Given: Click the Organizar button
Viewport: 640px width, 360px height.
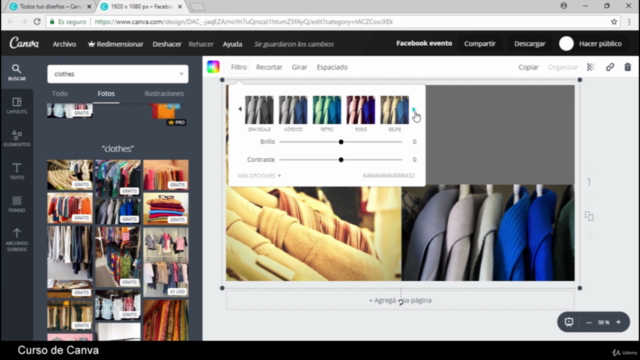Looking at the screenshot, I should click(x=563, y=67).
